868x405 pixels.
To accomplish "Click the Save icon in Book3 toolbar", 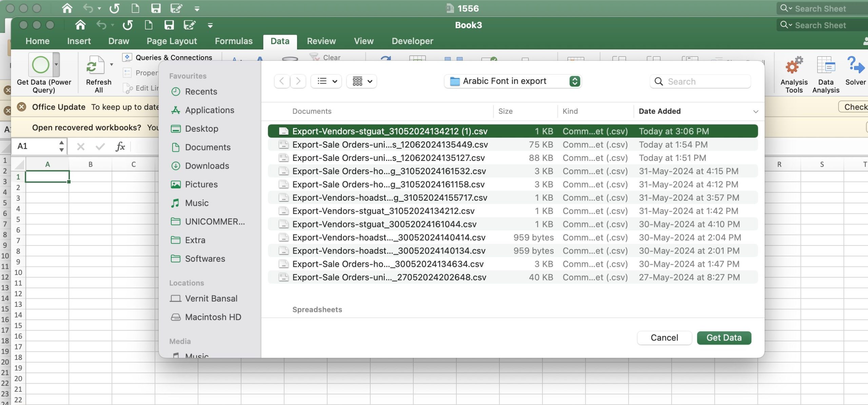I will coord(169,25).
